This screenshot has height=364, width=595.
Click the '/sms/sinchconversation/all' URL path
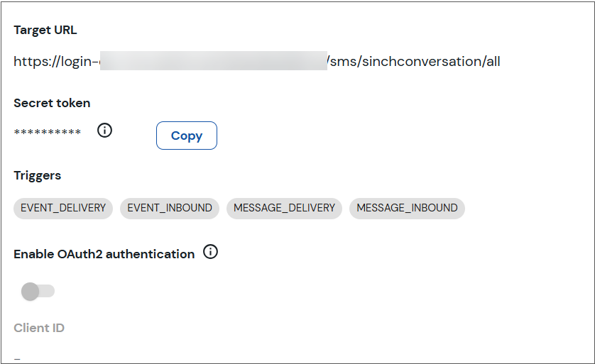pos(414,61)
